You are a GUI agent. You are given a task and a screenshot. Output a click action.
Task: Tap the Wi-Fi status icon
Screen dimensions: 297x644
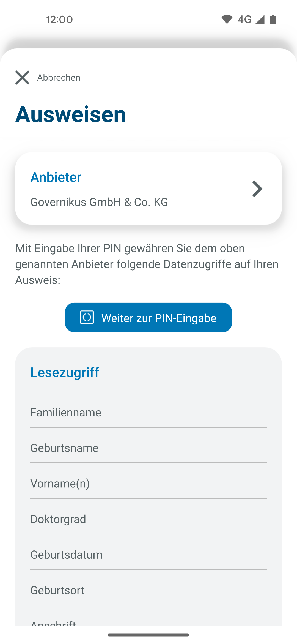(227, 20)
